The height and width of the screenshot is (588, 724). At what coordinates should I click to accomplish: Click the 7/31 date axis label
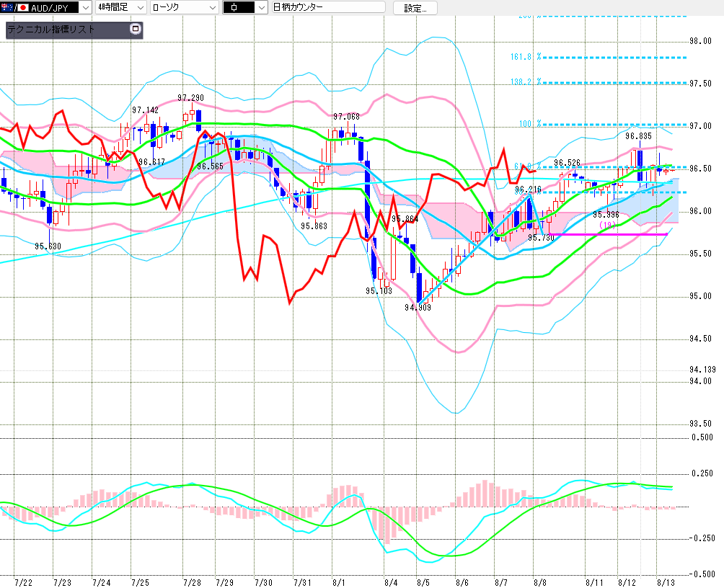[x=302, y=582]
